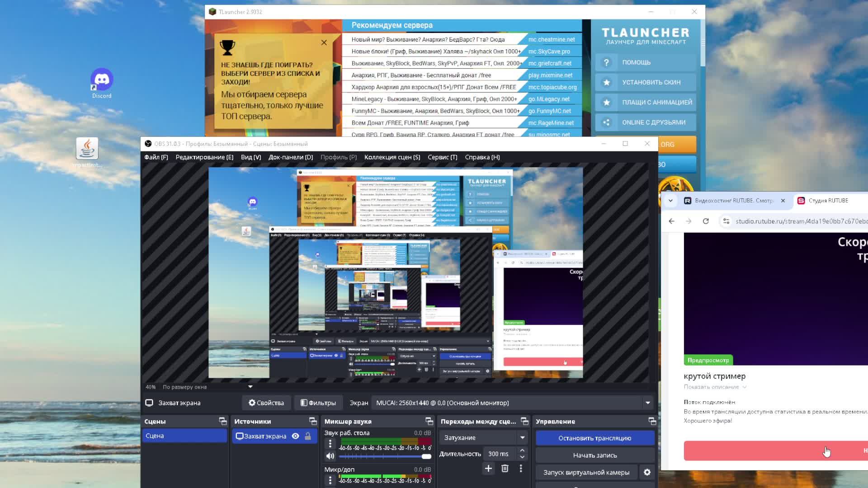The height and width of the screenshot is (488, 868).
Task: Decrease transition duration with down arrow
Action: [x=522, y=457]
